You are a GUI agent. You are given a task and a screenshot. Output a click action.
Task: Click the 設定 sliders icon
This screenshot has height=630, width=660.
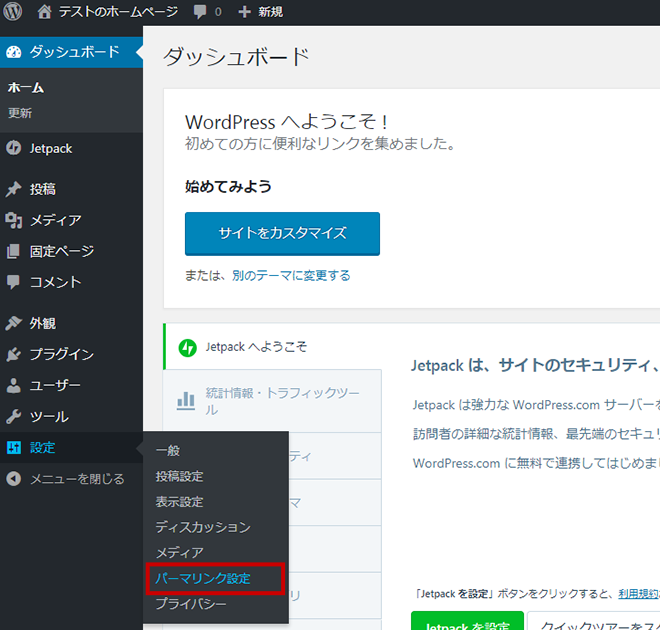click(x=13, y=447)
